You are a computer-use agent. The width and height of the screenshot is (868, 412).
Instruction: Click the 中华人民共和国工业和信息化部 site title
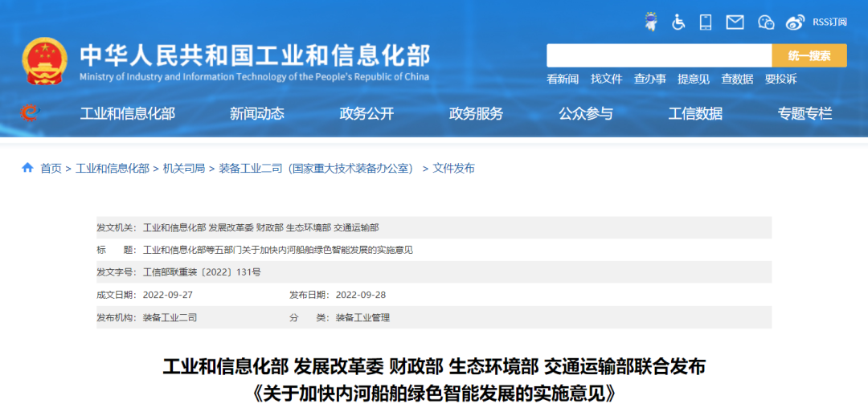(x=255, y=55)
